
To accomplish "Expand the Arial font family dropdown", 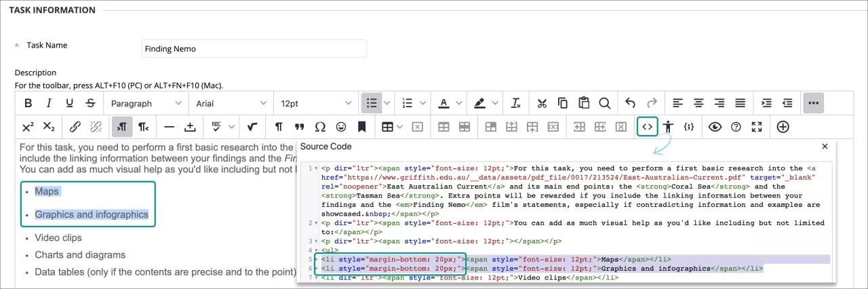I will (231, 103).
